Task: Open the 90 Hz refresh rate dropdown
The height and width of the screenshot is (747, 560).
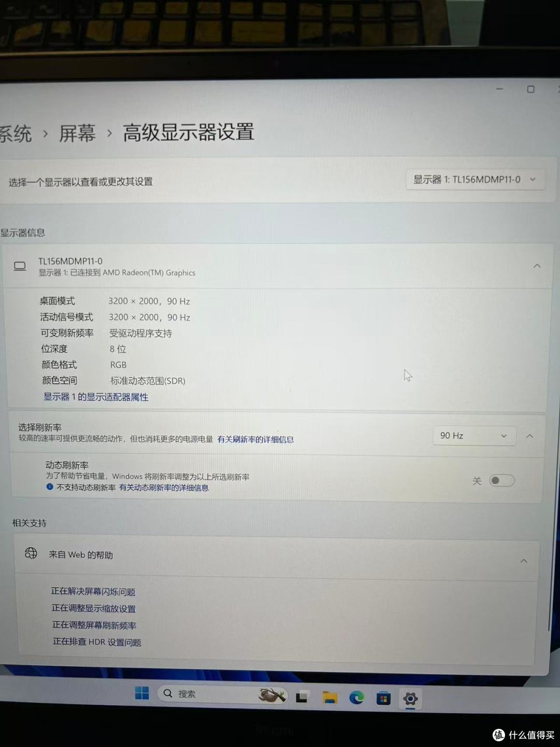Action: (474, 436)
